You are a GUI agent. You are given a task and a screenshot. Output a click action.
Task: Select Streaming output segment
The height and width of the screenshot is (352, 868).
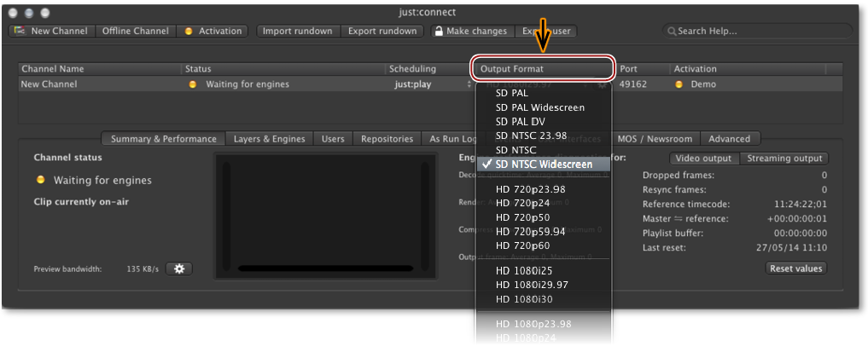(x=784, y=159)
